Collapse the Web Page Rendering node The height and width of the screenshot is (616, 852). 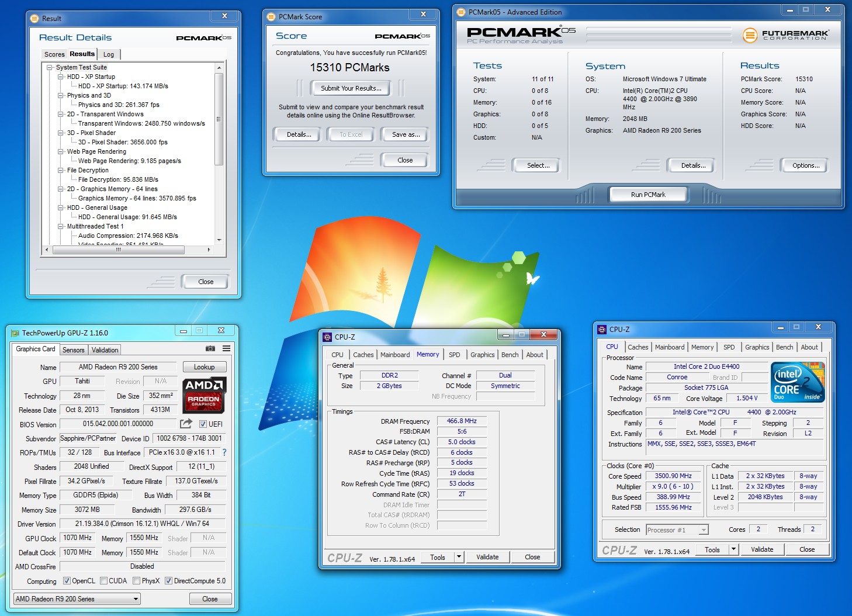[61, 151]
